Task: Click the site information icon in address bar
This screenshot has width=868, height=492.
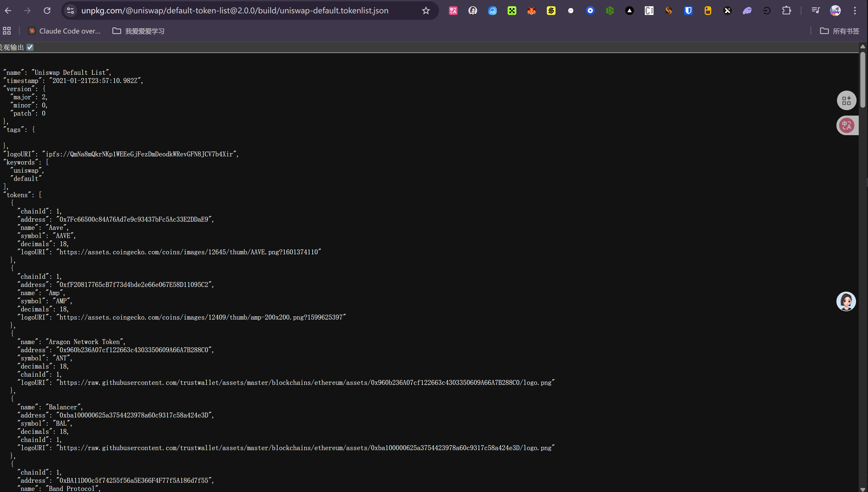Action: (x=70, y=11)
